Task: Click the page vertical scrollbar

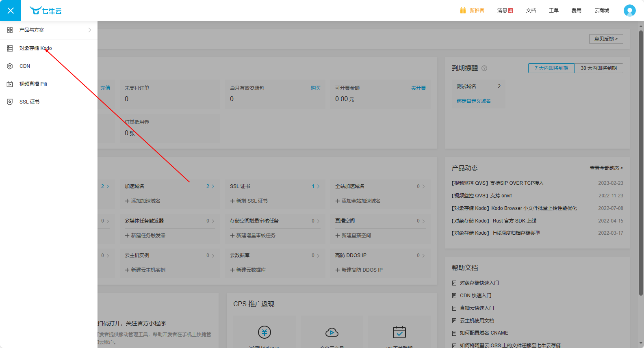Action: click(x=641, y=162)
